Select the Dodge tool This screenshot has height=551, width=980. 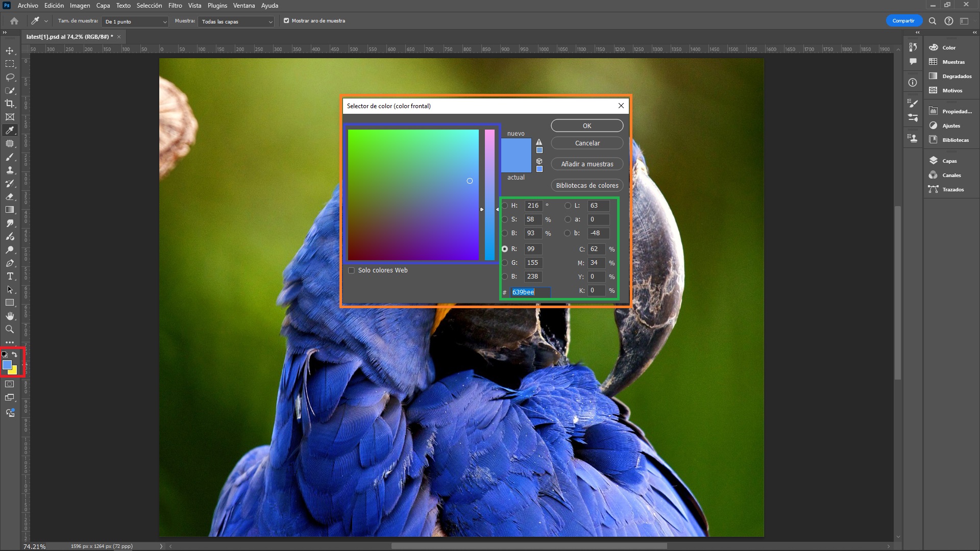point(10,250)
